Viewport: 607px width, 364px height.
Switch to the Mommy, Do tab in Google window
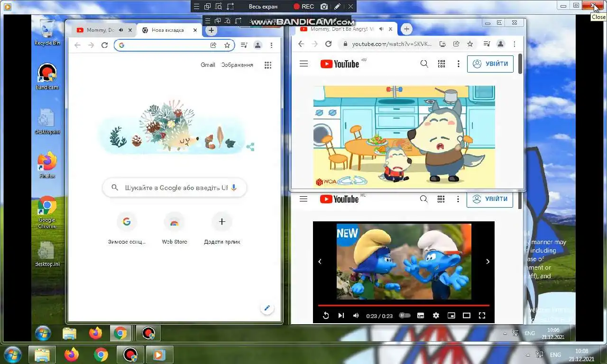tap(101, 30)
